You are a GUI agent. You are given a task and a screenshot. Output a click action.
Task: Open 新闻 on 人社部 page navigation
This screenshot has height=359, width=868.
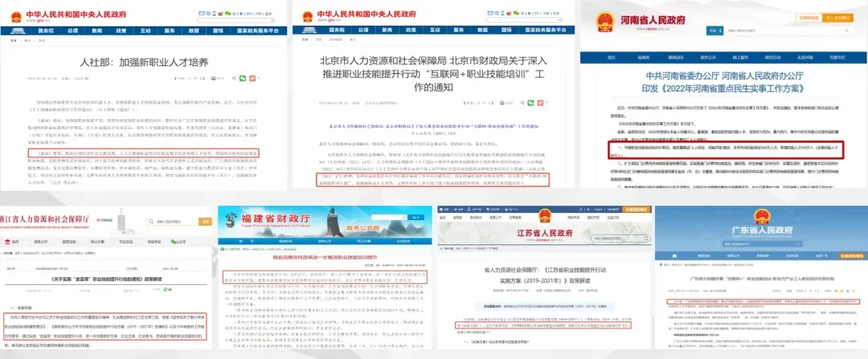pyautogui.click(x=96, y=31)
